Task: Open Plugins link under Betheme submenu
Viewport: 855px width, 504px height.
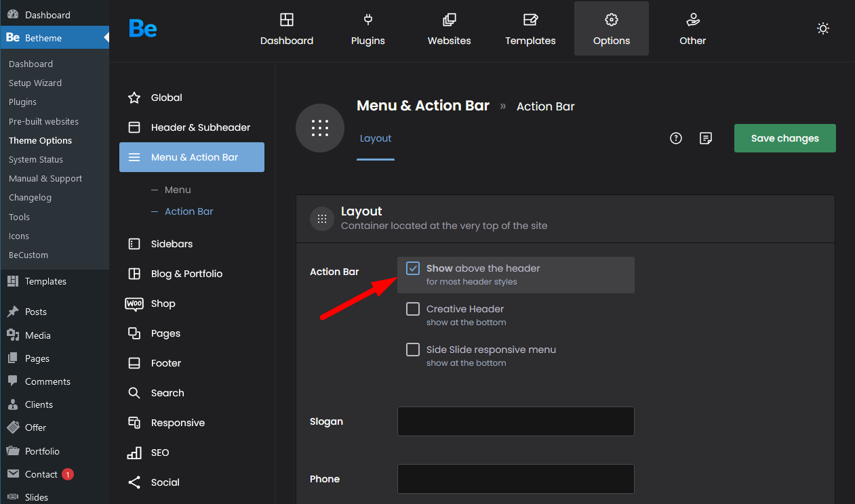Action: click(x=23, y=102)
